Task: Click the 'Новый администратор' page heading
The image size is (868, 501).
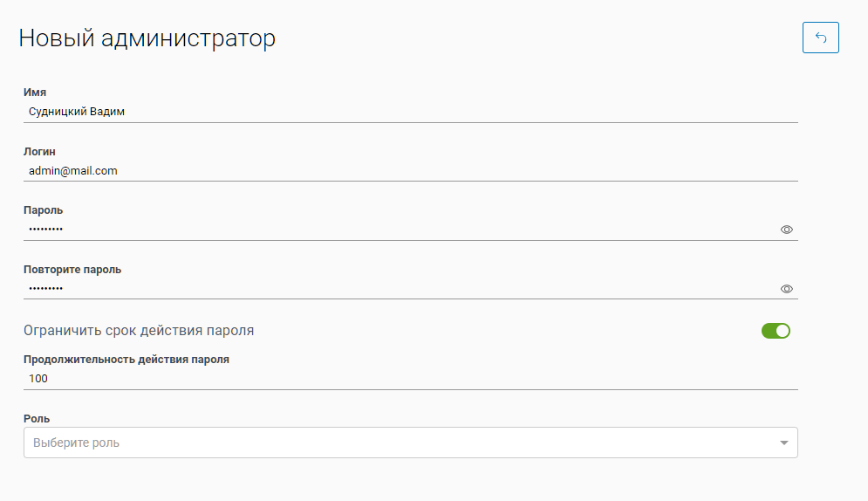Action: [x=147, y=38]
